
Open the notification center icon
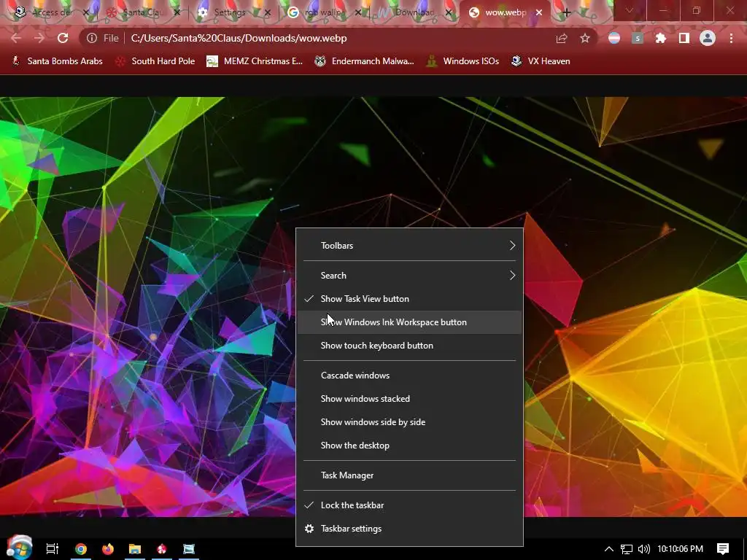pyautogui.click(x=723, y=549)
